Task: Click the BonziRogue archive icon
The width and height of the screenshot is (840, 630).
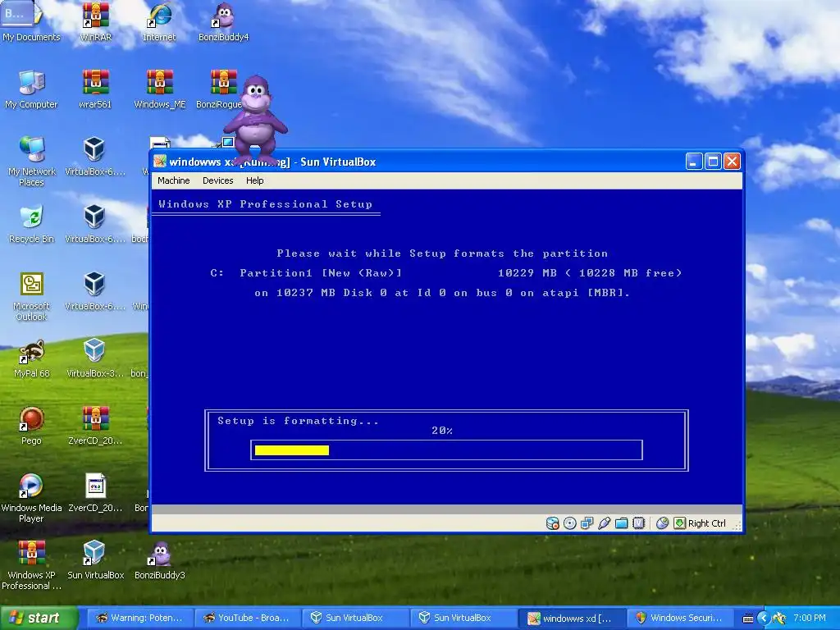Action: click(x=220, y=89)
